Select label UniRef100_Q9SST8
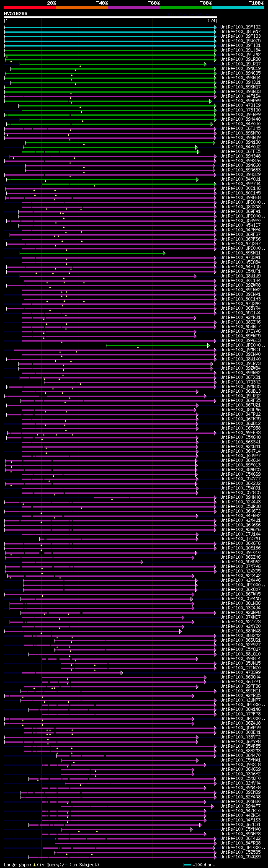Viewport: 268px width, 868px height. point(240,765)
